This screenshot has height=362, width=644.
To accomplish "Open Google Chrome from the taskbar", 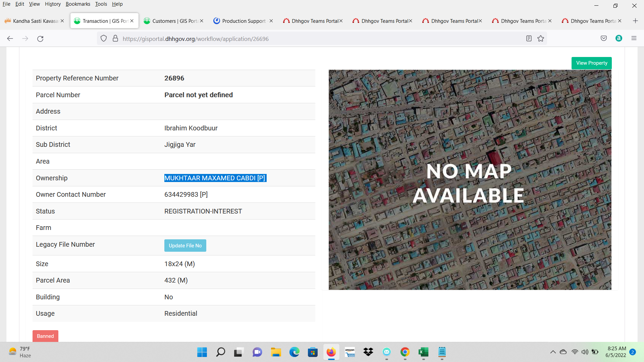I will [405, 352].
